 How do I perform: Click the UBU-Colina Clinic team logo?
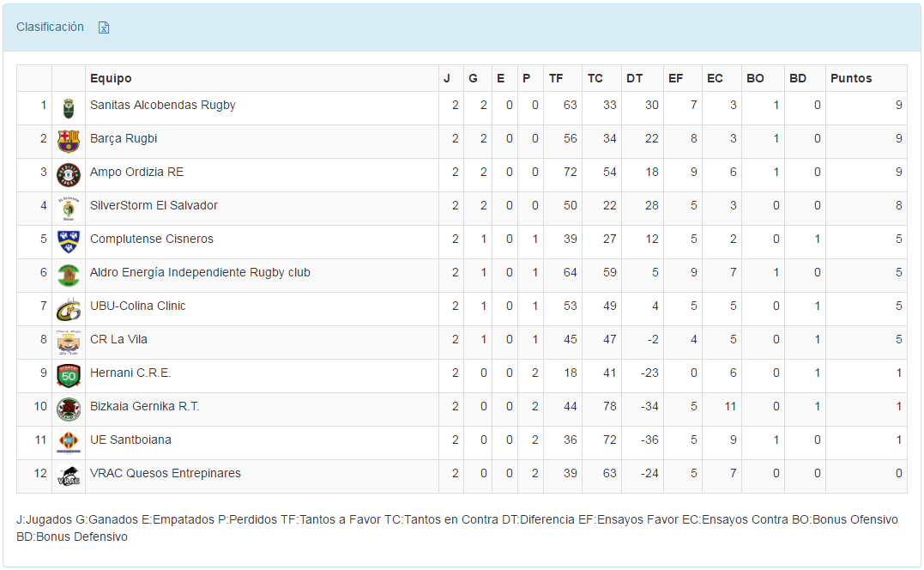pyautogui.click(x=69, y=308)
